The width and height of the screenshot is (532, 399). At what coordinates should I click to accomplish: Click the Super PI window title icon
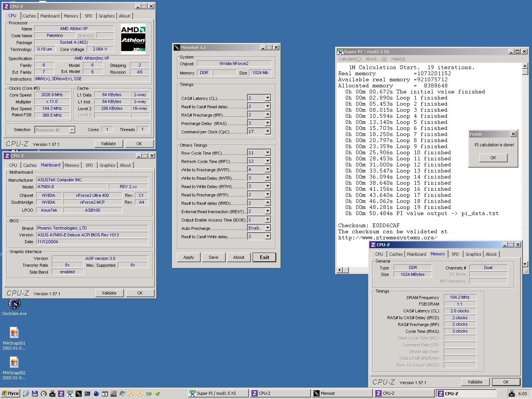340,51
